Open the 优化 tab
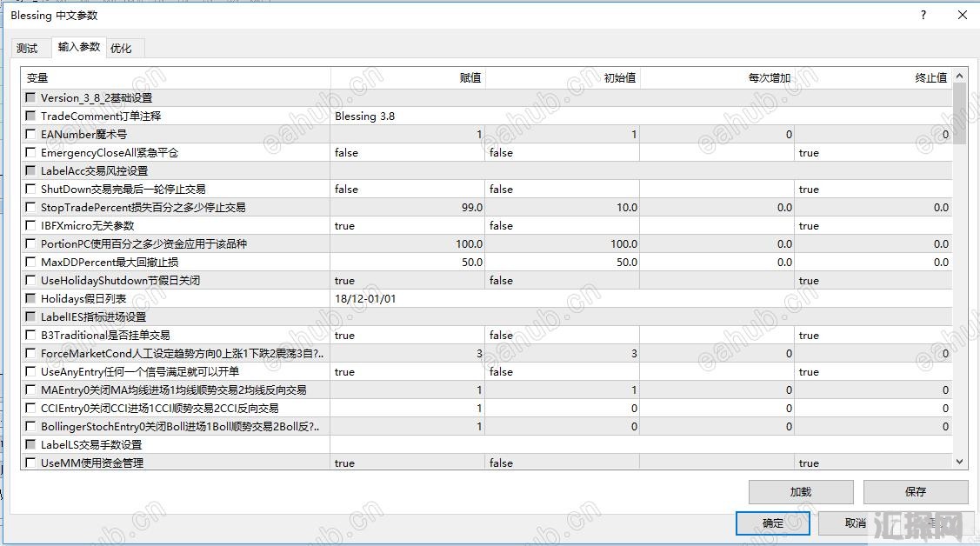Viewport: 980px width, 546px height. pyautogui.click(x=121, y=49)
